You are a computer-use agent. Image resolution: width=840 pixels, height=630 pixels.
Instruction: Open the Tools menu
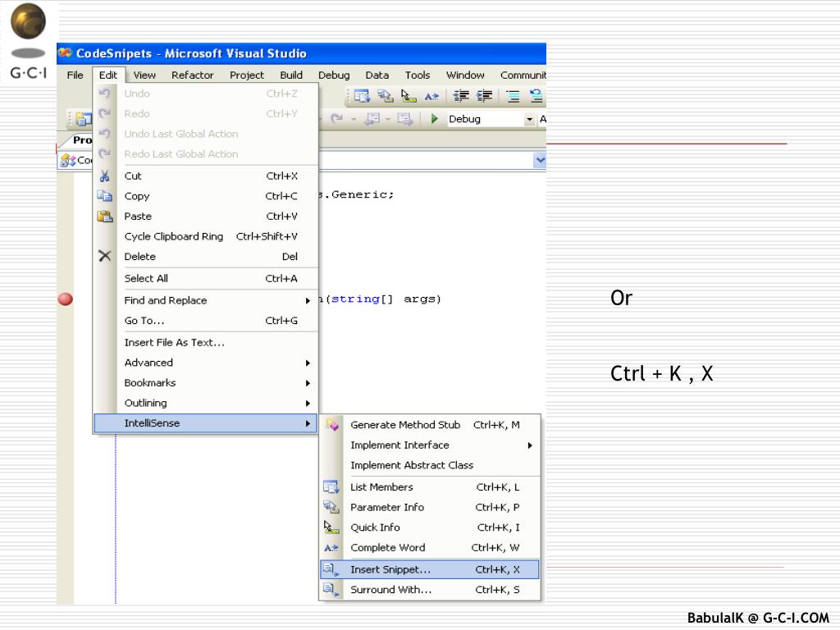click(418, 75)
